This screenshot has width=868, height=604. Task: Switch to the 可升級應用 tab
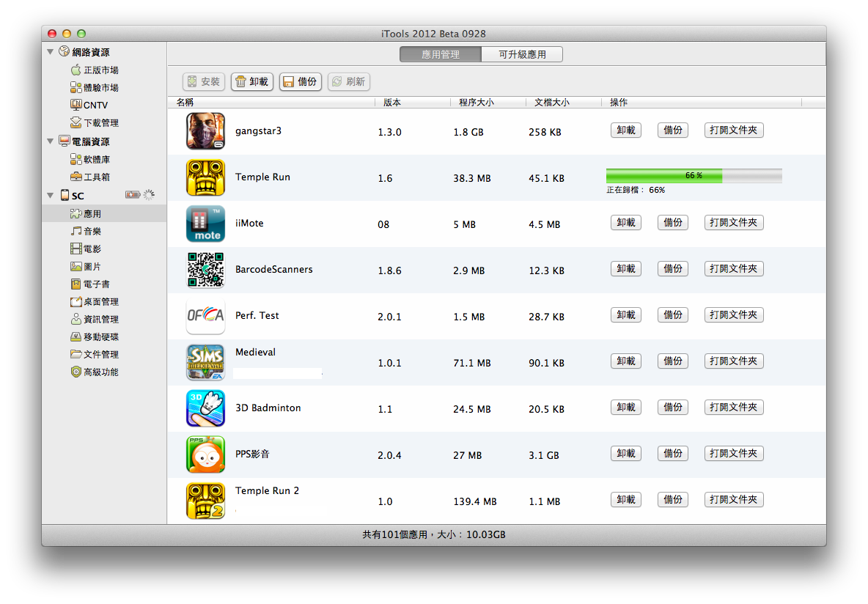522,54
